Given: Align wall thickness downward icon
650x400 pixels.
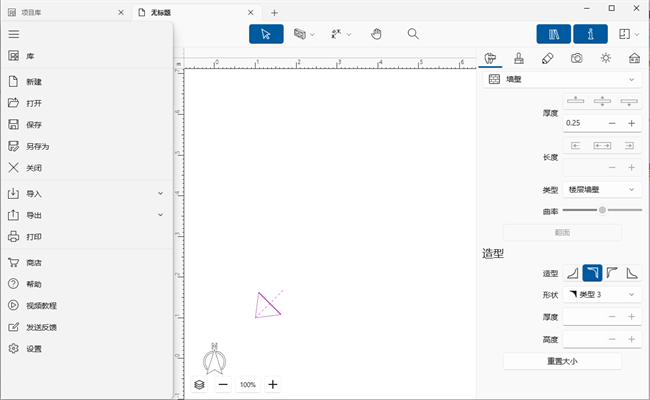Looking at the screenshot, I should click(x=629, y=101).
